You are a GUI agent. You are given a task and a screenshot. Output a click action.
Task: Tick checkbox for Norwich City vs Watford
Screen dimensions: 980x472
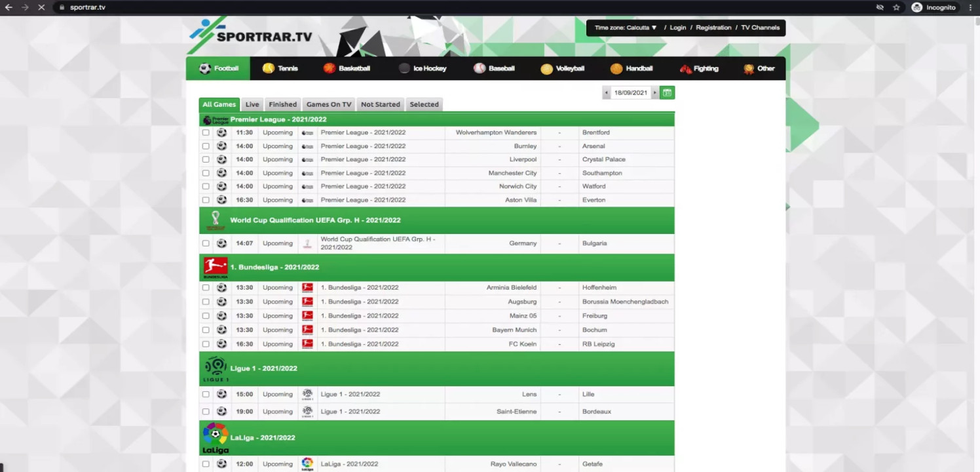click(206, 186)
